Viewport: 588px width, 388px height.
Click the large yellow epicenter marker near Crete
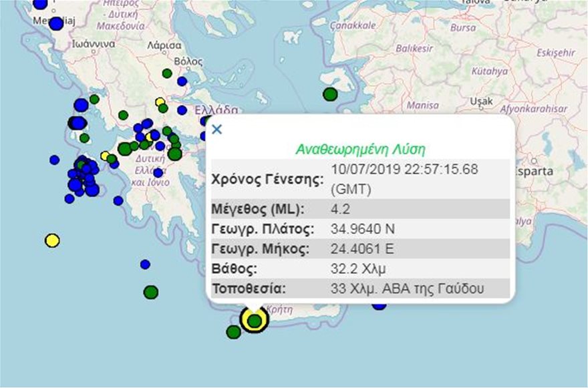254,320
